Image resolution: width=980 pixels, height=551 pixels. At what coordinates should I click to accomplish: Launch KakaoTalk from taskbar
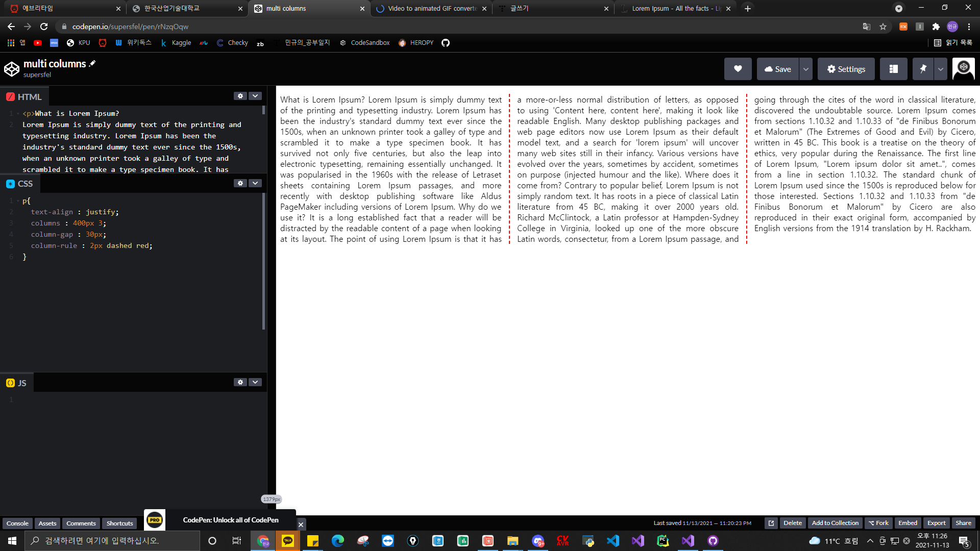[288, 541]
